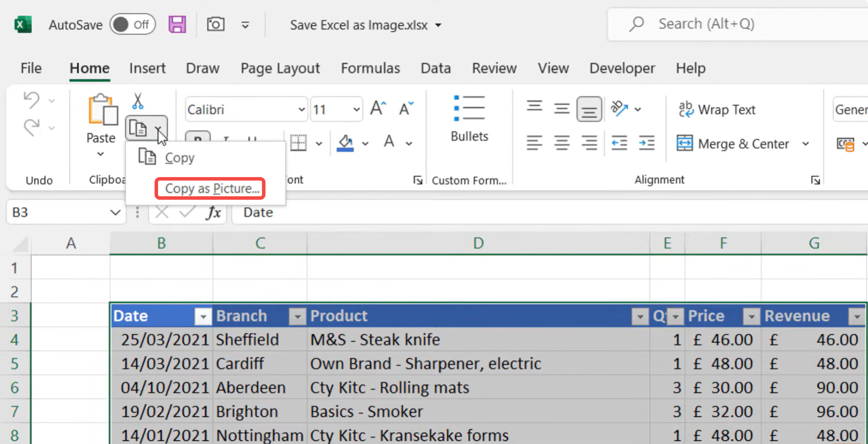
Task: Click the Undo arrow icon
Action: point(31,100)
